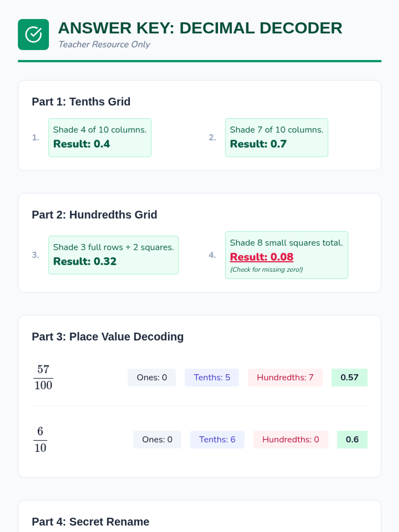399x532 pixels.
Task: Click the Check for missing zero note
Action: pyautogui.click(x=266, y=270)
